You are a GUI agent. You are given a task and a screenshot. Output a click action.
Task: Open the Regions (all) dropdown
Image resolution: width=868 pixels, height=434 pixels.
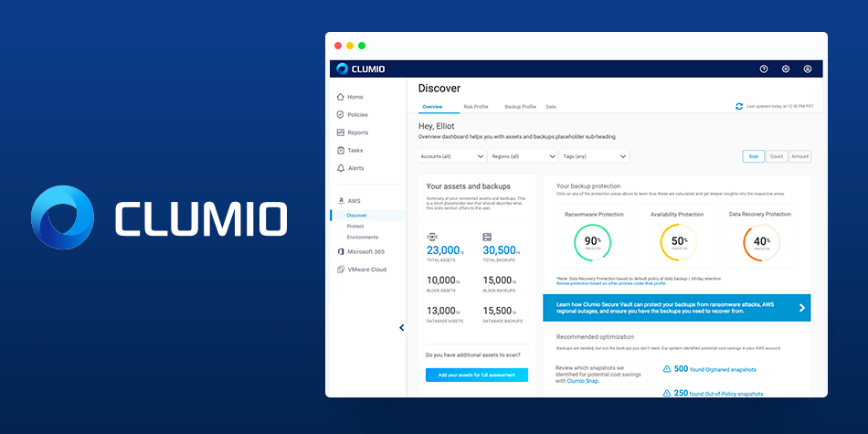(x=524, y=156)
